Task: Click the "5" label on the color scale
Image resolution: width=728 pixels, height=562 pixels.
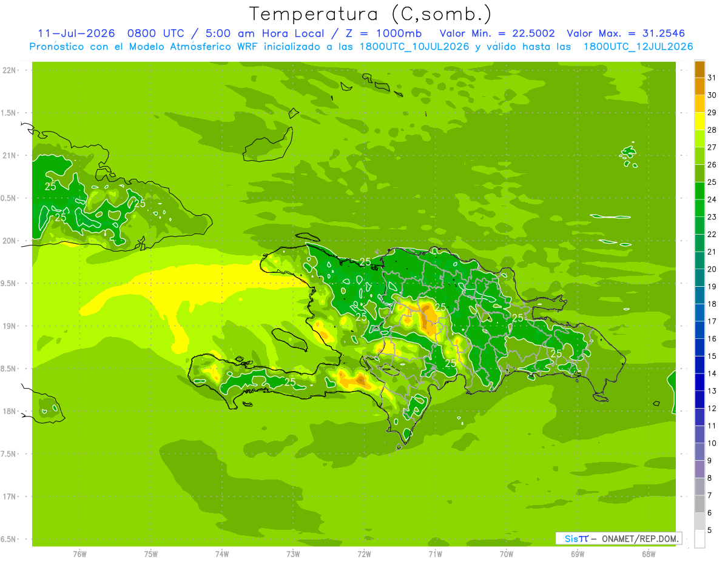Action: pyautogui.click(x=710, y=530)
